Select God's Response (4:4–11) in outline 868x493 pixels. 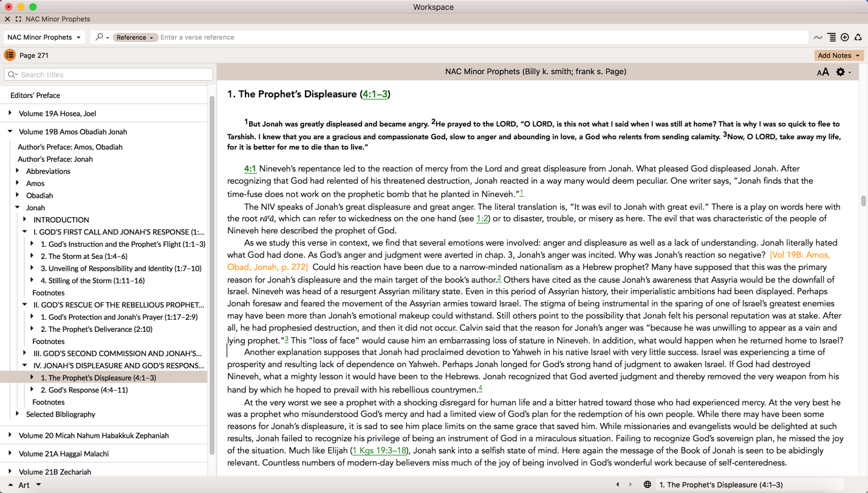(84, 390)
